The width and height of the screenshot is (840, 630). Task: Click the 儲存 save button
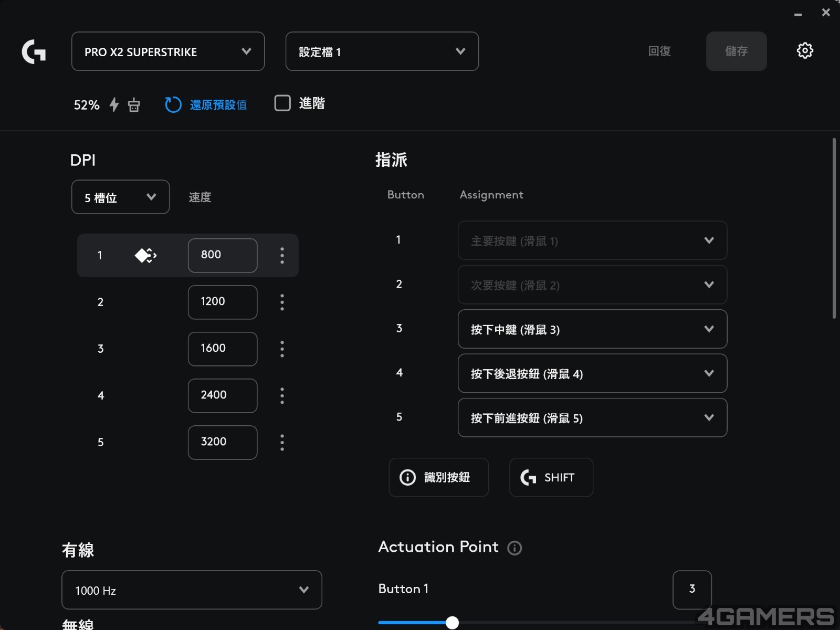click(x=736, y=51)
